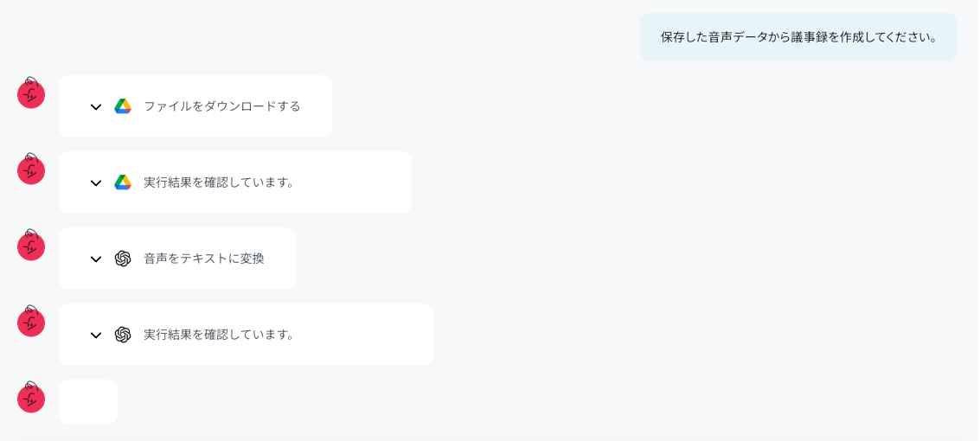Click OpenAI icon beside 音声をテキストに変換
This screenshot has width=980, height=441.
(x=123, y=259)
